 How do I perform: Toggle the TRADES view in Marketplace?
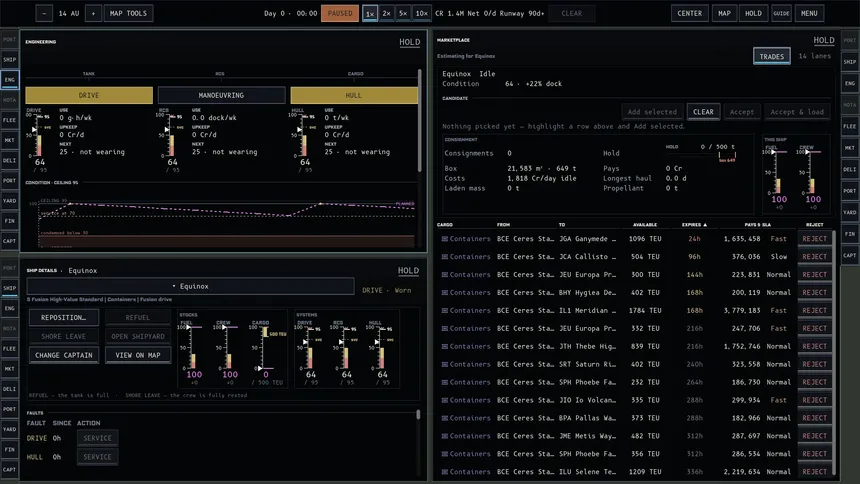[772, 56]
